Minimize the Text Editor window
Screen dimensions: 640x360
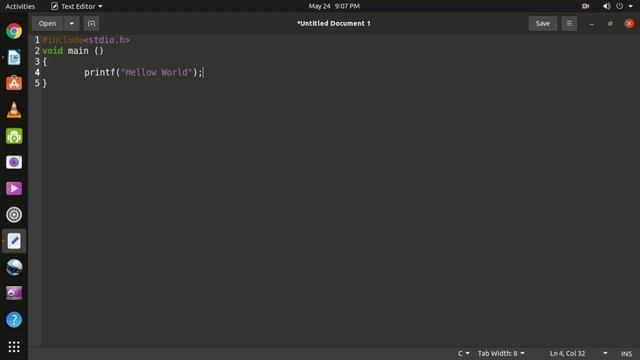[x=591, y=24]
